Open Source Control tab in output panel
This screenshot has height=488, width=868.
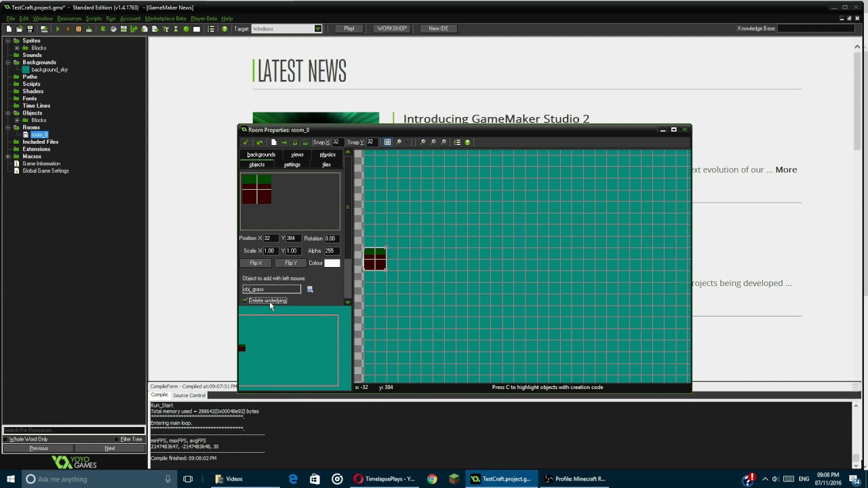[x=189, y=395]
